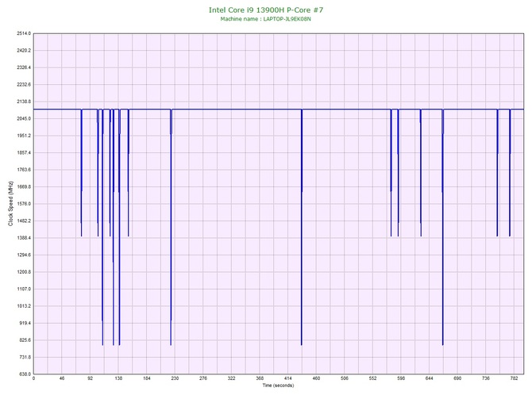Select the 1200.8 y-axis value

(x=24, y=272)
